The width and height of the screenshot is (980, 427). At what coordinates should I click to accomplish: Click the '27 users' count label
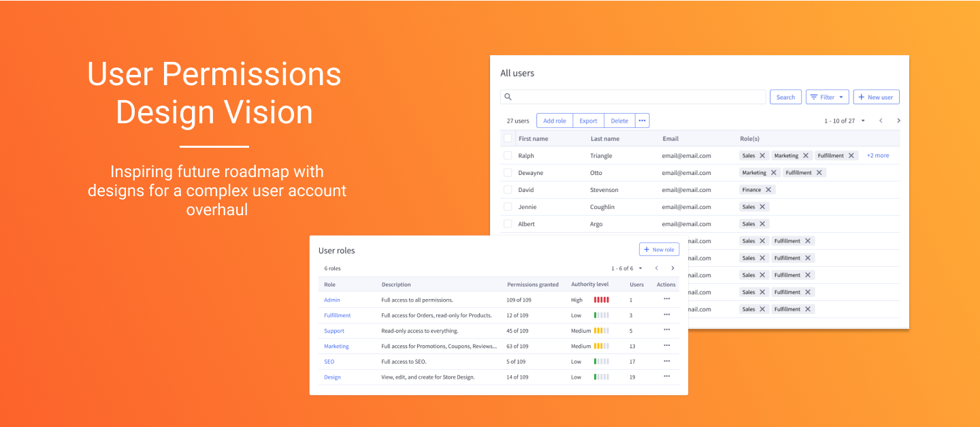(x=518, y=121)
